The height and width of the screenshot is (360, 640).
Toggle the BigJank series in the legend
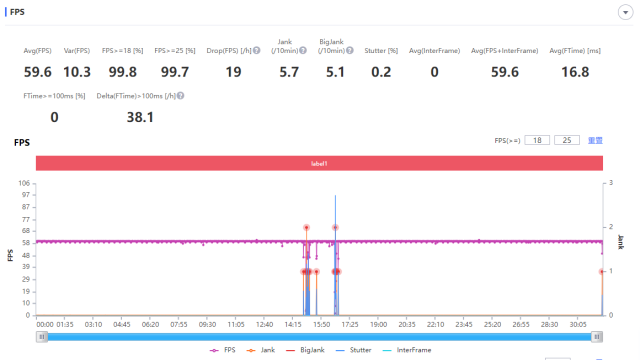click(x=305, y=350)
